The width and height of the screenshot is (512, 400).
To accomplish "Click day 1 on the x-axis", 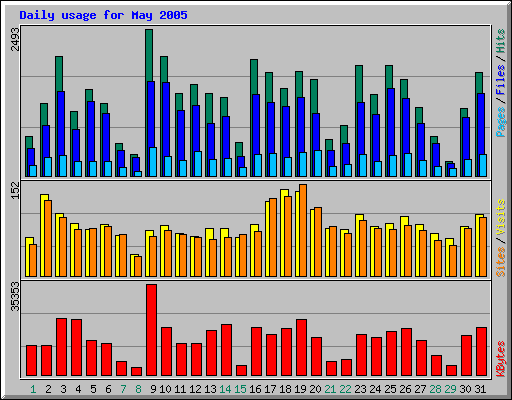I will click(x=33, y=389).
